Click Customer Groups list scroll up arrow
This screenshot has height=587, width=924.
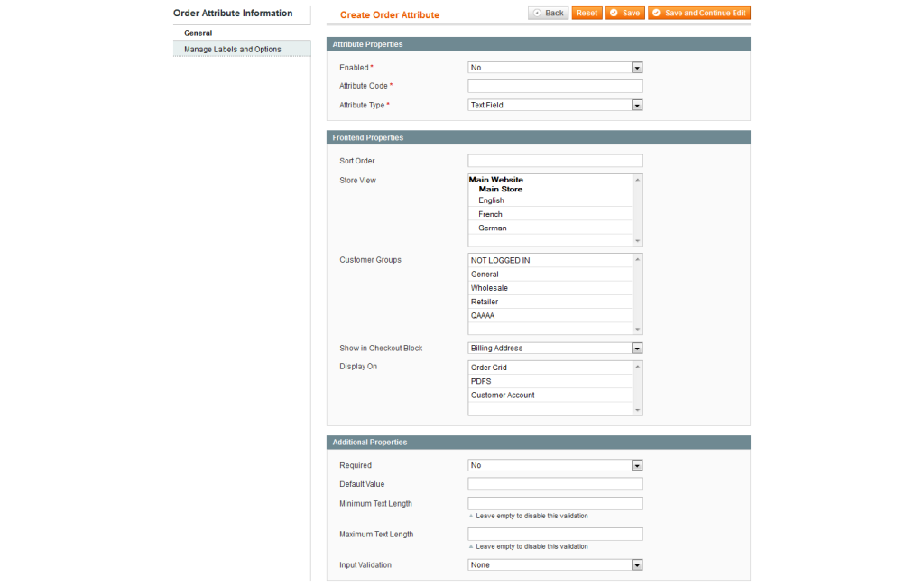click(638, 259)
